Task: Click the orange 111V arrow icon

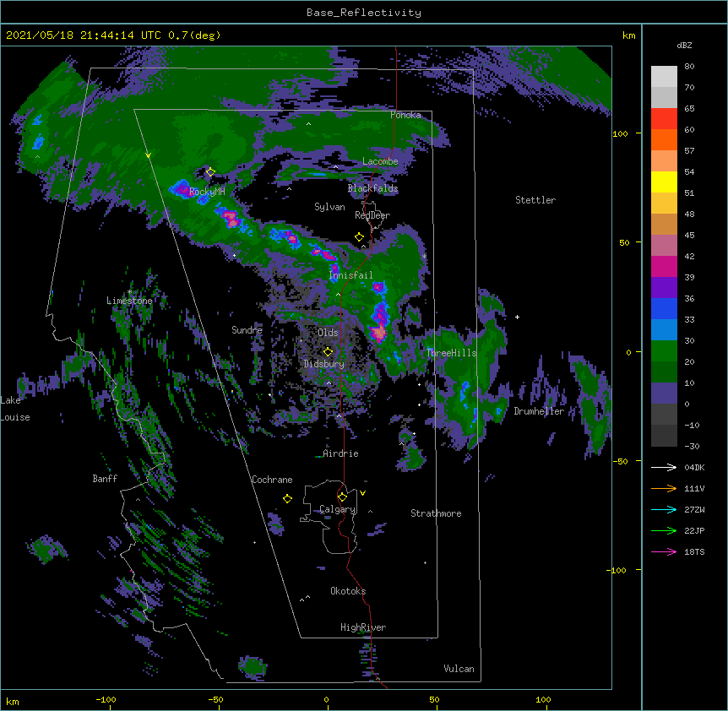Action: tap(664, 488)
